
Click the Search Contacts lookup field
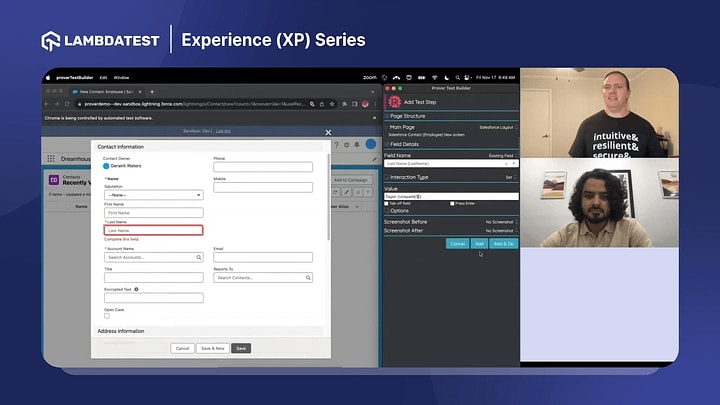(263, 277)
